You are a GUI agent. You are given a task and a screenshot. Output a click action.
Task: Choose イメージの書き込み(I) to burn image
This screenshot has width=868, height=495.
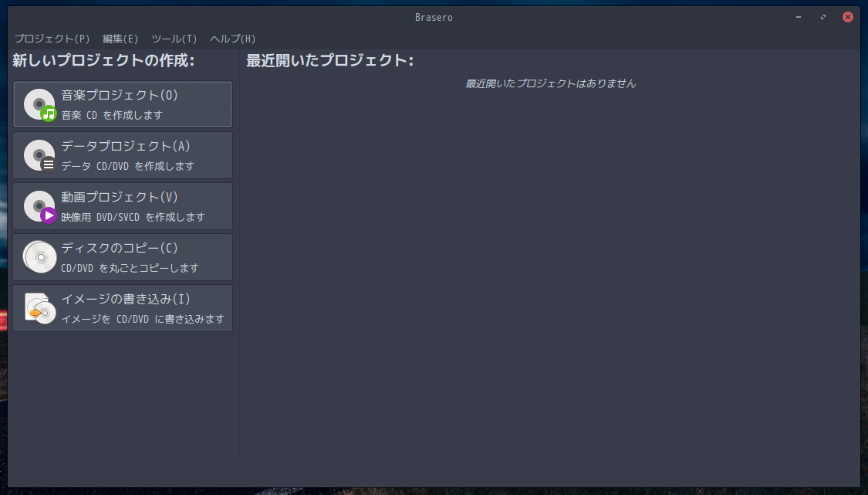coord(123,308)
